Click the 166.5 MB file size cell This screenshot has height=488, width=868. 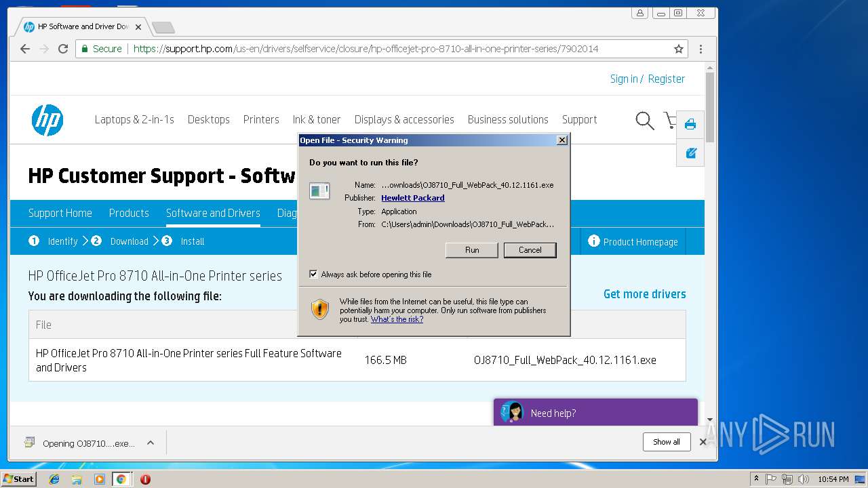pyautogui.click(x=386, y=360)
